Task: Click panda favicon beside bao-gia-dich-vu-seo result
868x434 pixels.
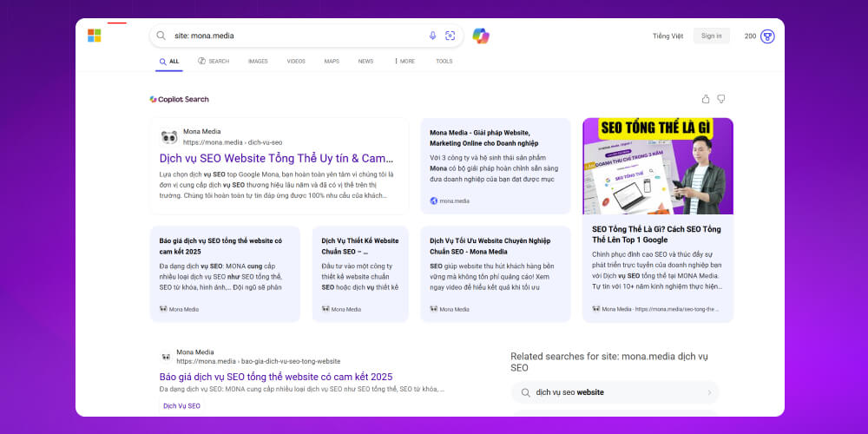Action: [x=166, y=357]
